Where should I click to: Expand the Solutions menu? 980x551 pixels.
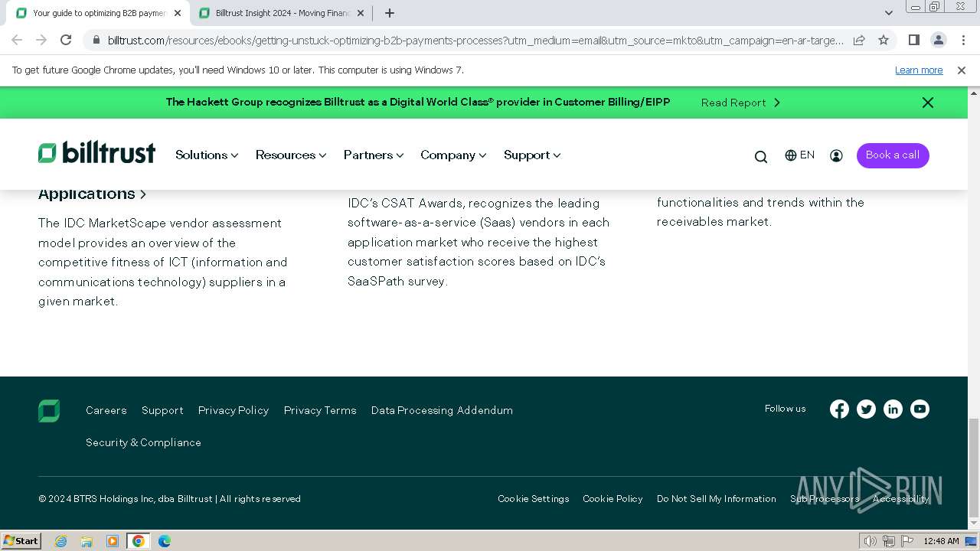[x=207, y=155]
